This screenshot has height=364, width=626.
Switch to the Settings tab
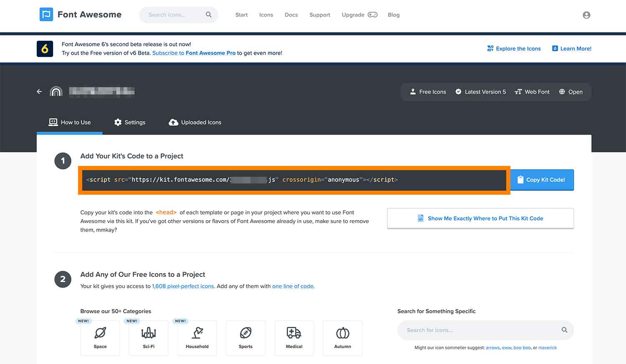130,122
